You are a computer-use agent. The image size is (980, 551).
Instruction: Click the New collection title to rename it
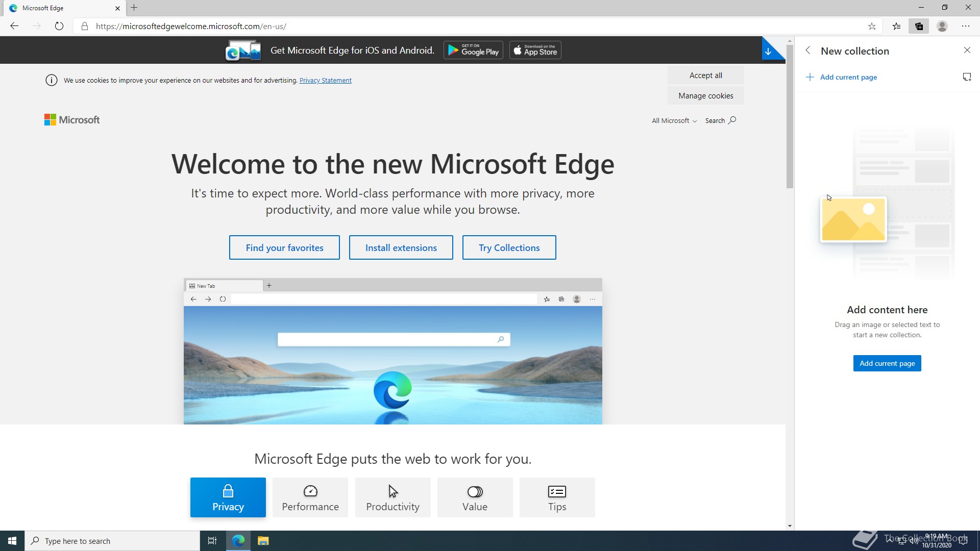[855, 51]
